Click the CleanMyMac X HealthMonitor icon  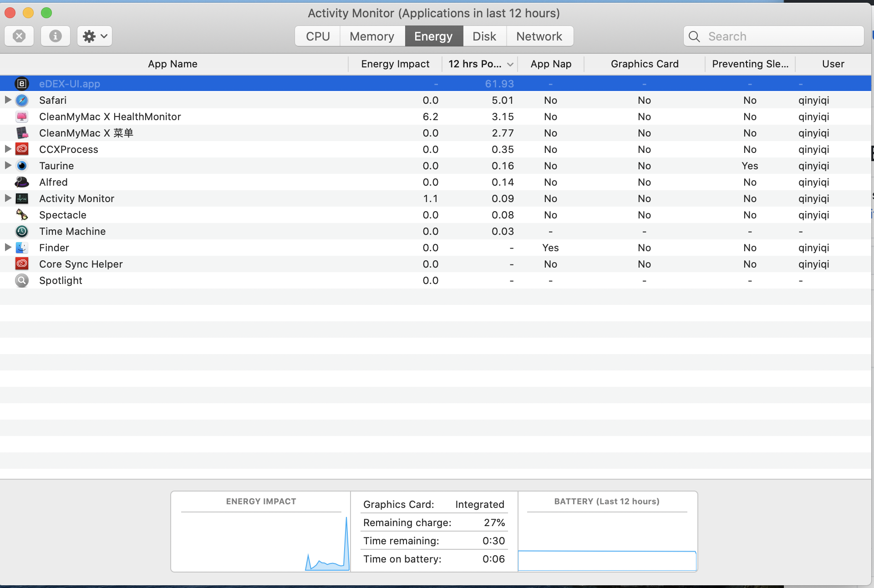tap(22, 117)
